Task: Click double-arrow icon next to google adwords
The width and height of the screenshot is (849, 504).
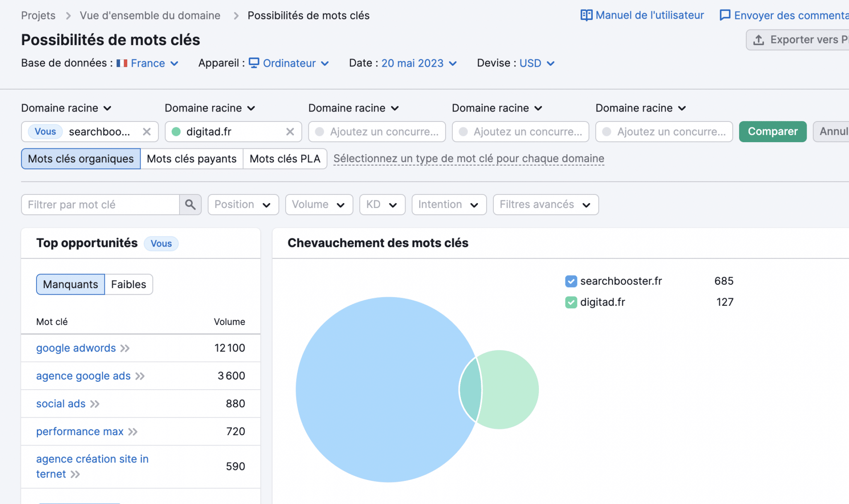Action: (x=125, y=348)
